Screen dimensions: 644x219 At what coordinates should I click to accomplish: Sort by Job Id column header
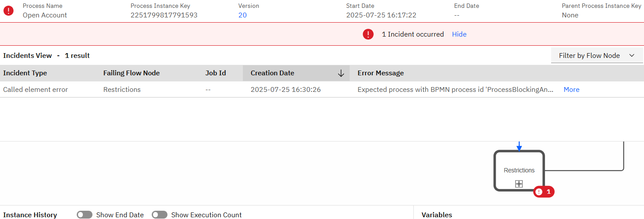215,73
